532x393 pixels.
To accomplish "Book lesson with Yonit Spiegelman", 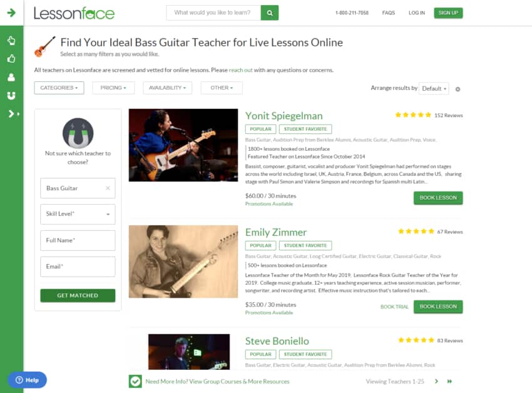I will tap(438, 198).
